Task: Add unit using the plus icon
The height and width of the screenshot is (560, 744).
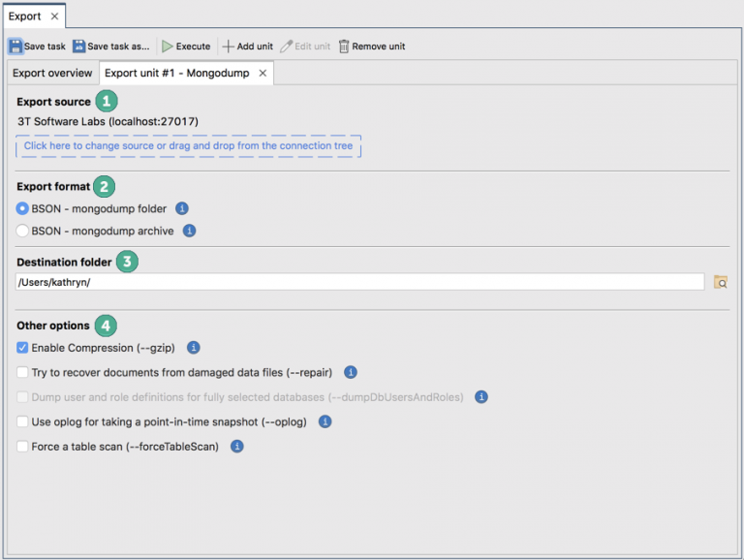Action: coord(229,47)
